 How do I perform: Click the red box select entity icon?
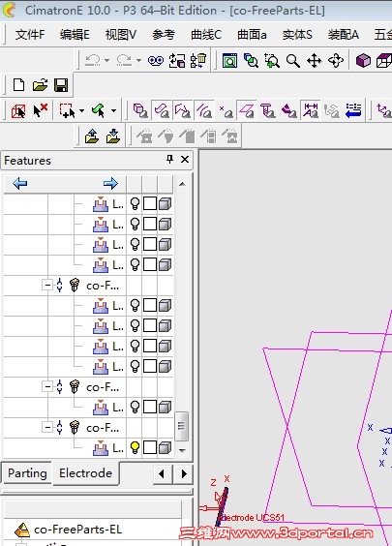coord(18,110)
